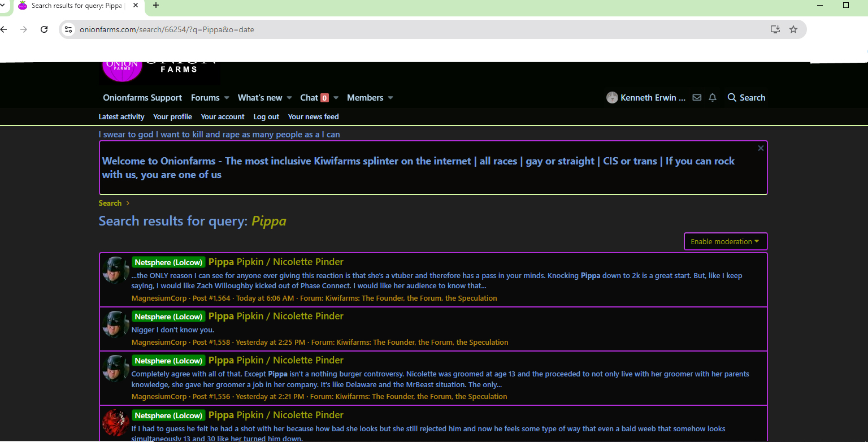Bookmark this page with star icon
The width and height of the screenshot is (868, 442).
[793, 29]
